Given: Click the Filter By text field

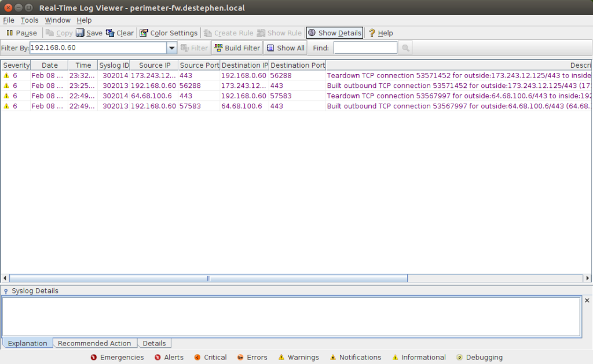Looking at the screenshot, I should (98, 48).
